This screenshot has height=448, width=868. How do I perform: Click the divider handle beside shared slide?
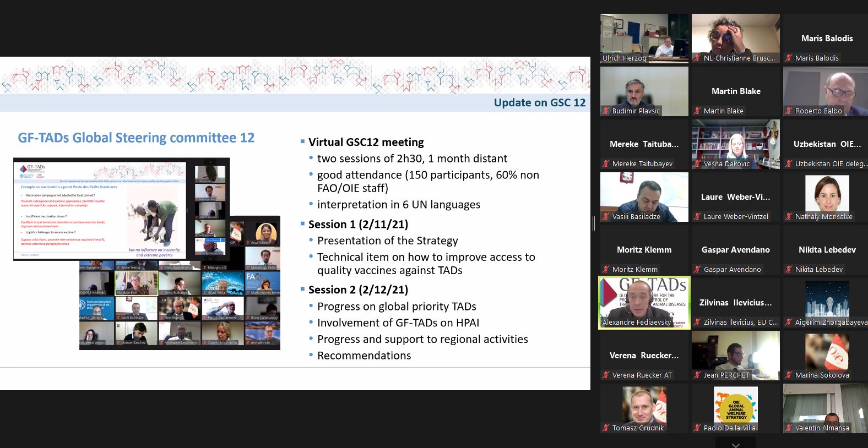[x=594, y=223]
